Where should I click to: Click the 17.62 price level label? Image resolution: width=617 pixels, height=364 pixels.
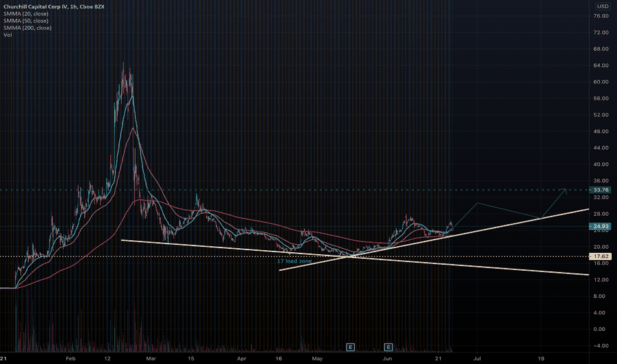(x=601, y=256)
